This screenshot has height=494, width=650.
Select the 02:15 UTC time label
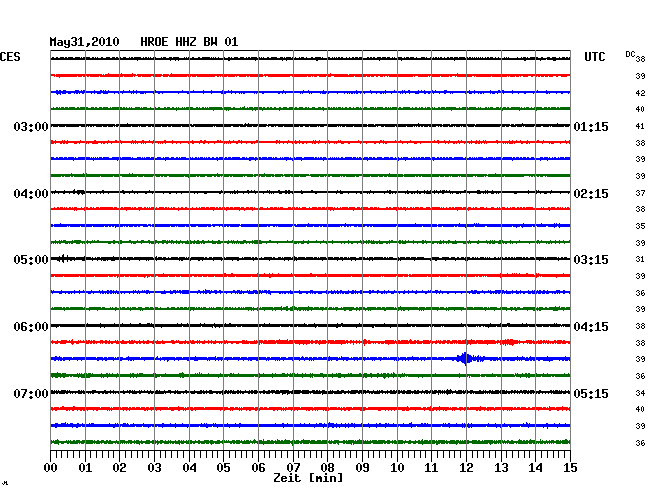coord(591,194)
